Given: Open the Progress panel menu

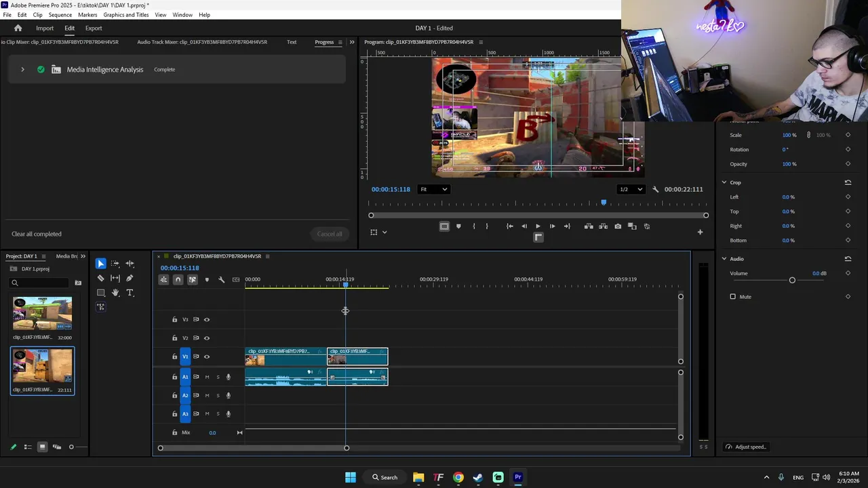Looking at the screenshot, I should point(340,42).
